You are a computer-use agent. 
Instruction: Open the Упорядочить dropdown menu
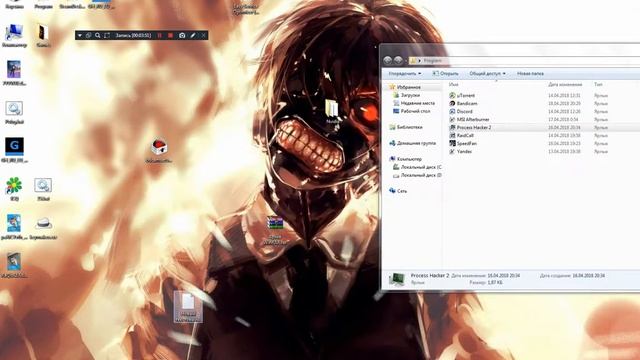coord(404,73)
